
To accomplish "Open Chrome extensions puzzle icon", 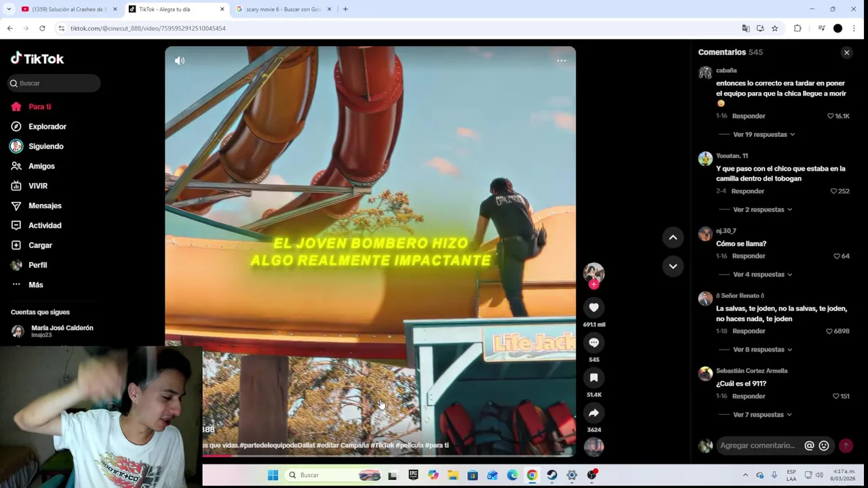I will [x=797, y=28].
